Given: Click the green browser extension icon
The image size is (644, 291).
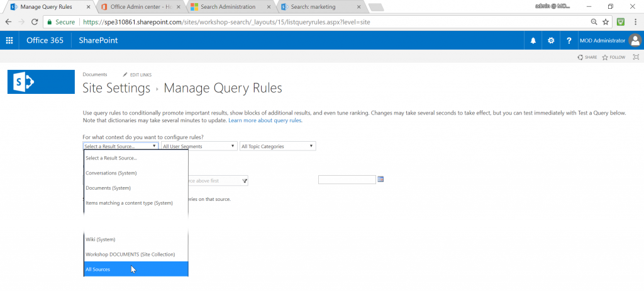Looking at the screenshot, I should click(621, 22).
